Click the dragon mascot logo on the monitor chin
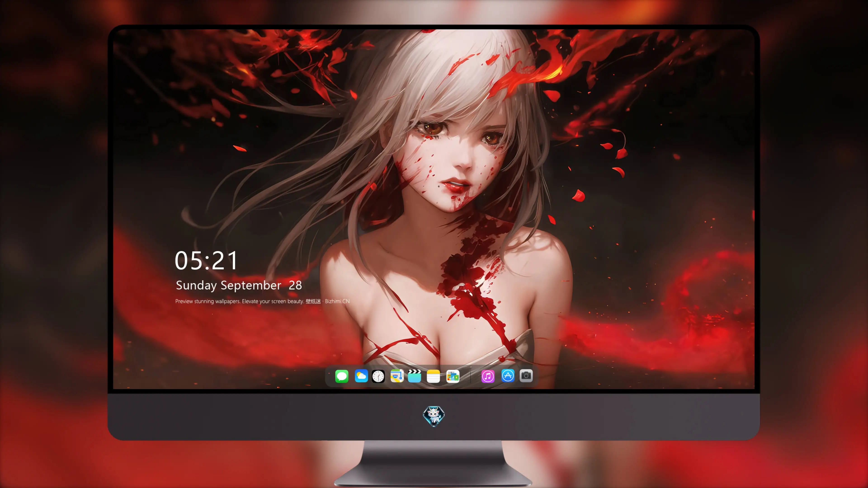 pyautogui.click(x=434, y=416)
